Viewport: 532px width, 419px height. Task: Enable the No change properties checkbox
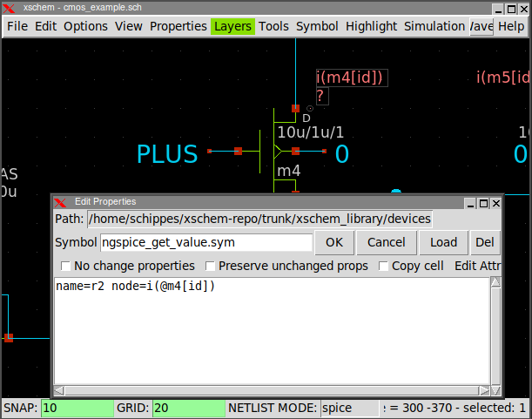click(x=66, y=266)
